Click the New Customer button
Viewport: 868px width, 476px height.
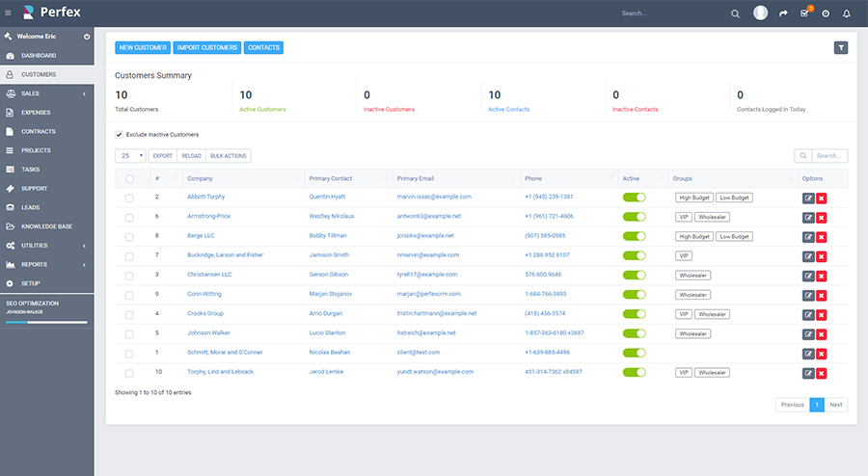[143, 47]
